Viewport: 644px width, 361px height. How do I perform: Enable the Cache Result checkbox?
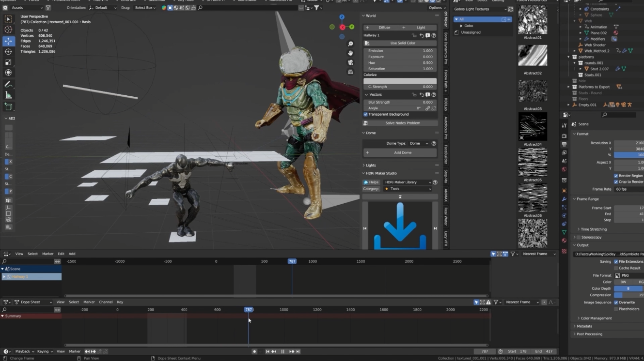click(x=616, y=268)
